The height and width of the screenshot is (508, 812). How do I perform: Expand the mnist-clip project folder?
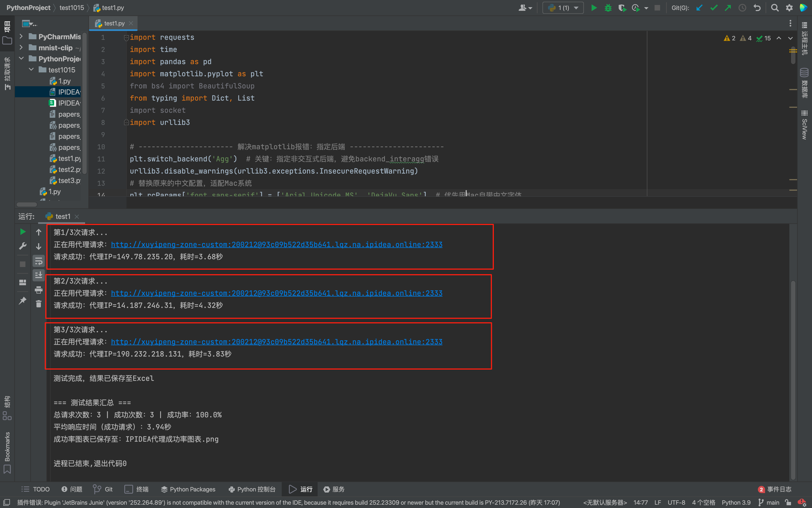click(21, 48)
